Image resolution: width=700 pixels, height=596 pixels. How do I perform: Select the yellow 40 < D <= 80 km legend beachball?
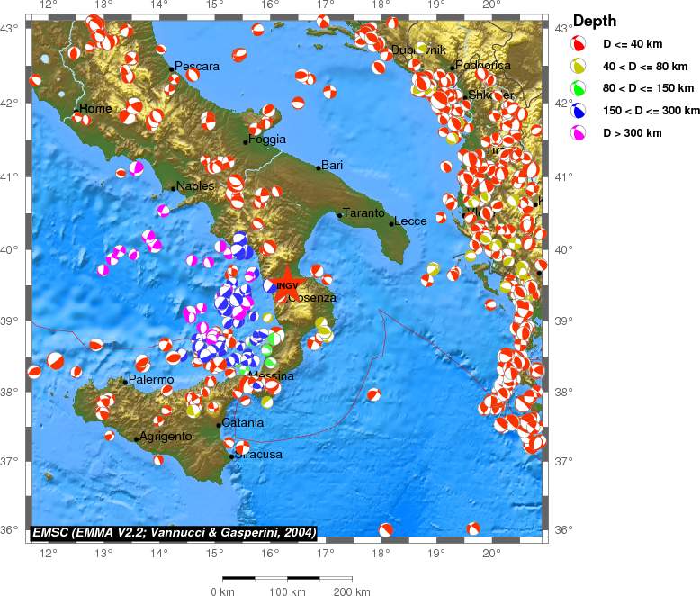[x=579, y=66]
